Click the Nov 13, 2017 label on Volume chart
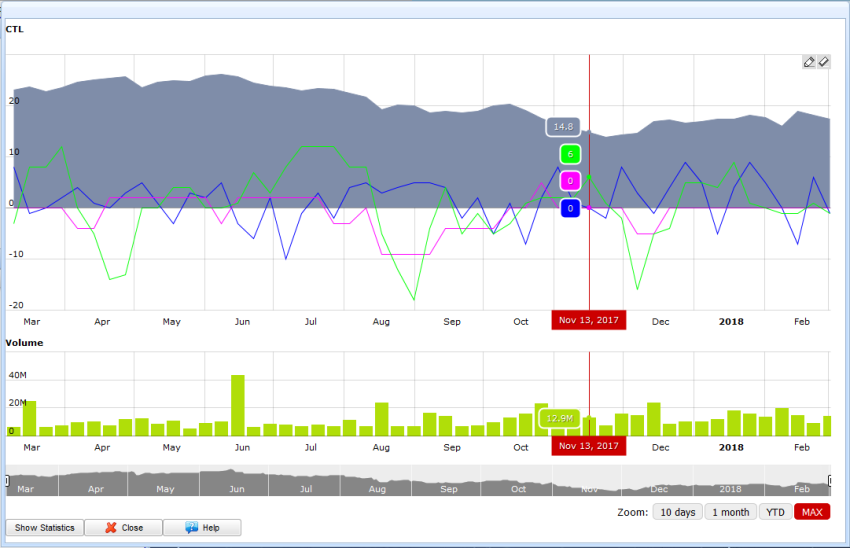Viewport: 850px width, 548px height. click(x=589, y=446)
